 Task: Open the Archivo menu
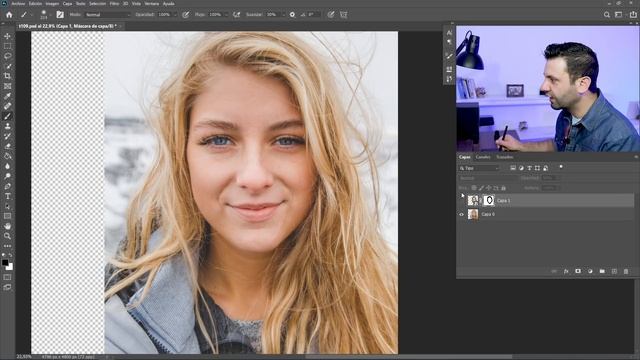(18, 3)
